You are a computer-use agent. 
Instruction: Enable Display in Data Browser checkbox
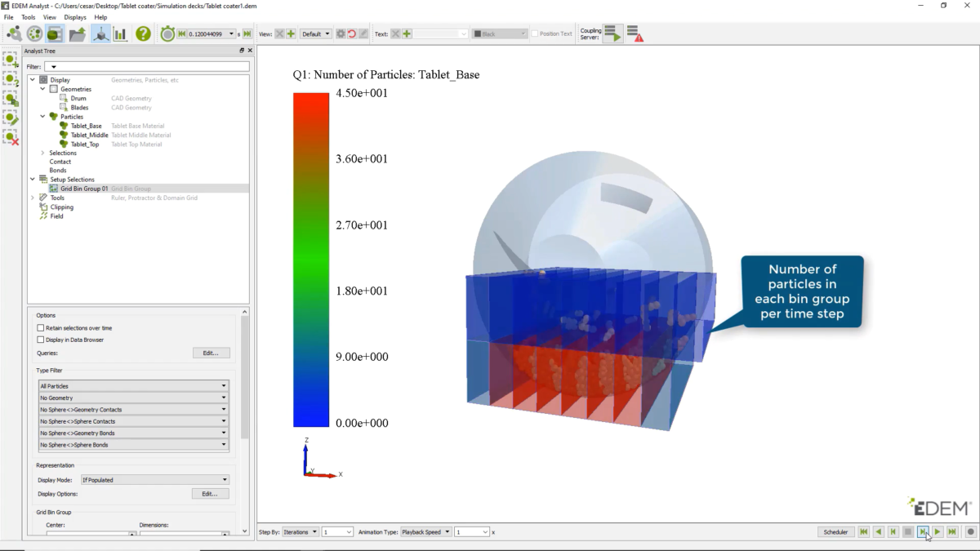41,340
